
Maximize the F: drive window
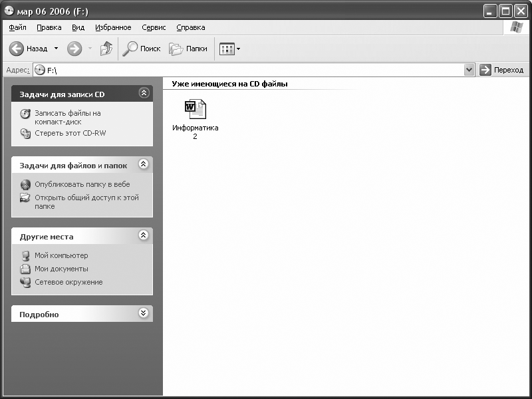pos(505,11)
